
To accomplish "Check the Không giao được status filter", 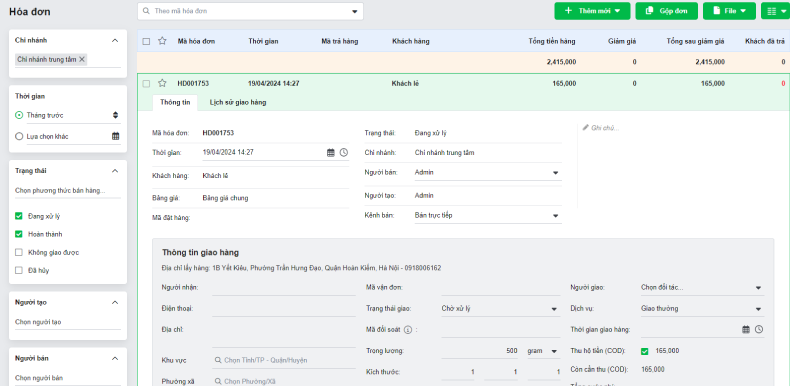I will (x=19, y=252).
